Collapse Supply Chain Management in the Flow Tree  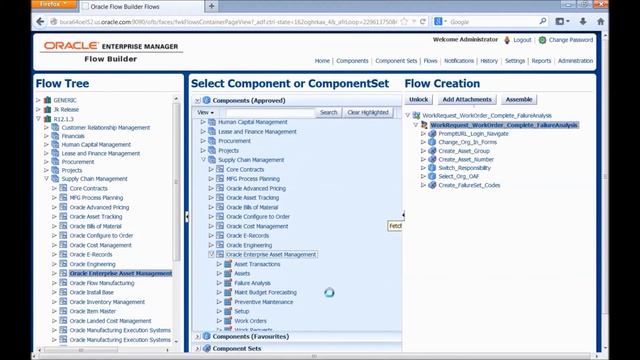[47, 179]
